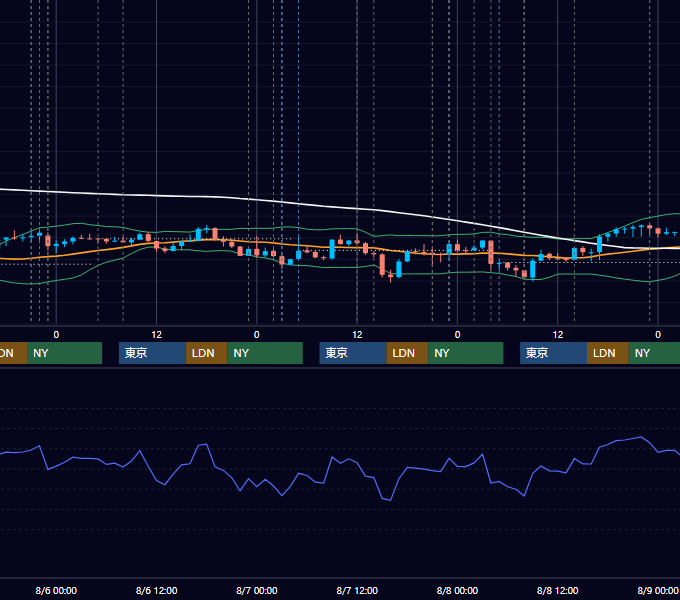Click the 8/6 00:00 time axis label
The height and width of the screenshot is (600, 680).
pyautogui.click(x=56, y=590)
